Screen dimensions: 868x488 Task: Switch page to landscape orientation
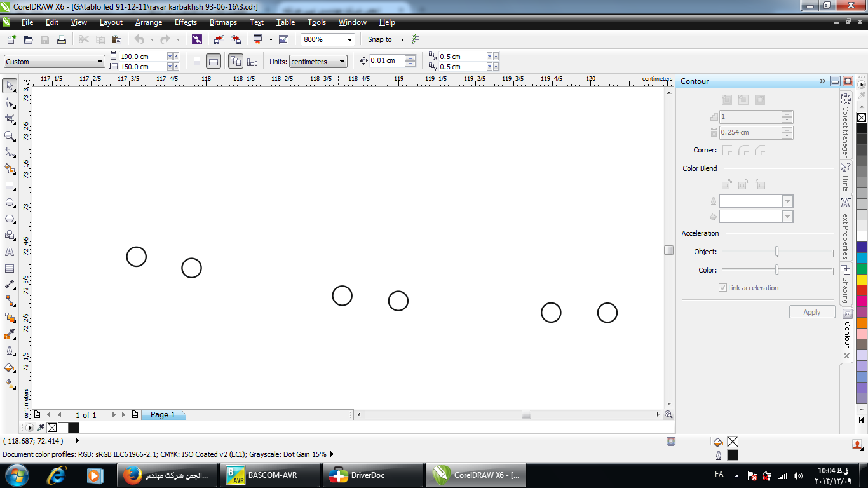pos(214,62)
